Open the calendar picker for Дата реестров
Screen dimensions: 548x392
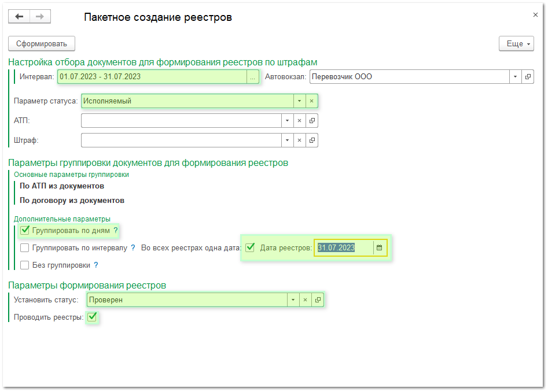click(379, 247)
